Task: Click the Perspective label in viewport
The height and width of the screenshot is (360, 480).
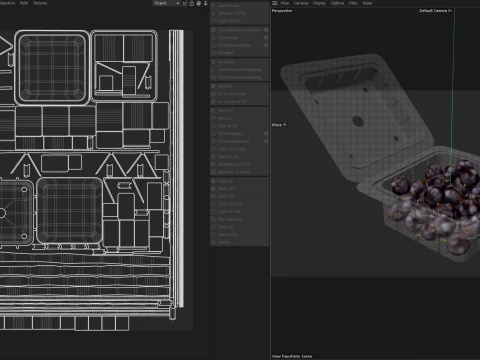Action: click(x=282, y=11)
